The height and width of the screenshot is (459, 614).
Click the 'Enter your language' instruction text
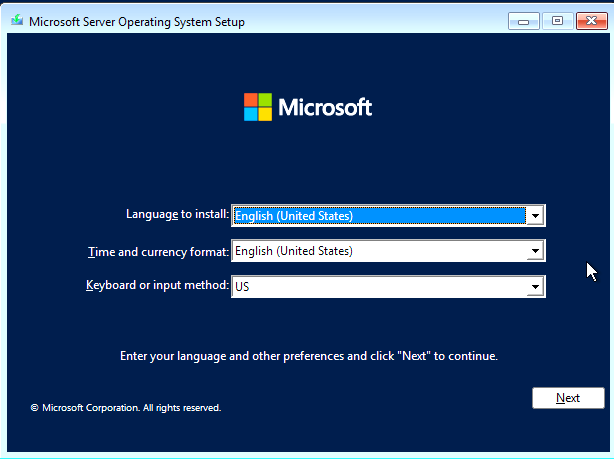309,356
